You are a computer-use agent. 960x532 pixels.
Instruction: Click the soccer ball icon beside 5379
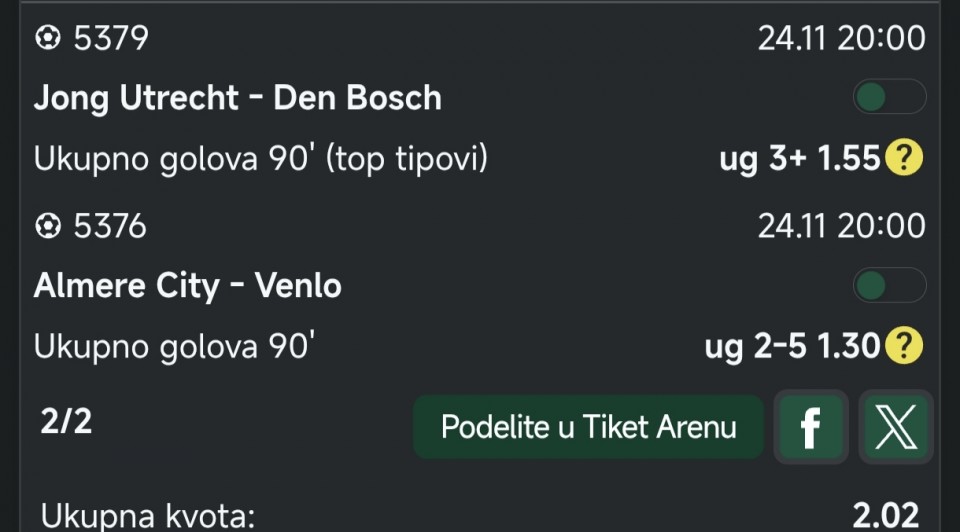(x=47, y=39)
